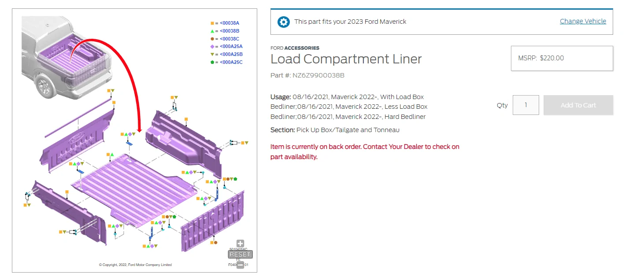Select legend part <00038C
The image size is (644, 277).
230,39
